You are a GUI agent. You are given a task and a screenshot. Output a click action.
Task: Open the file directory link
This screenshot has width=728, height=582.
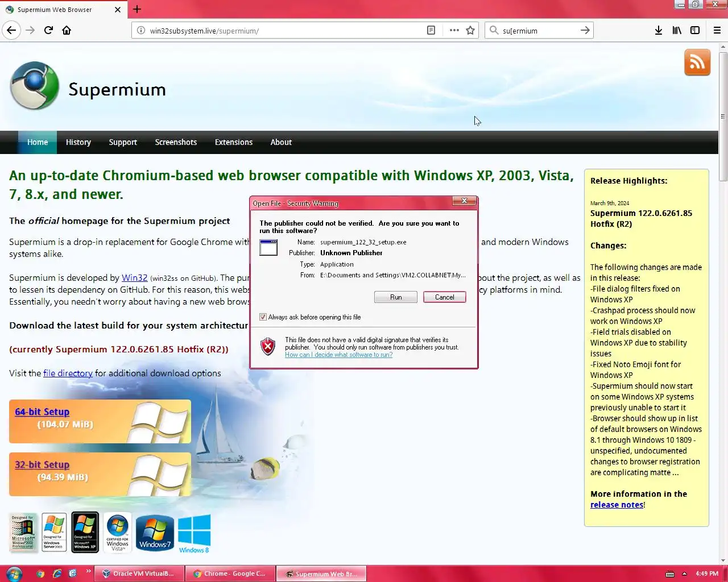coord(68,373)
